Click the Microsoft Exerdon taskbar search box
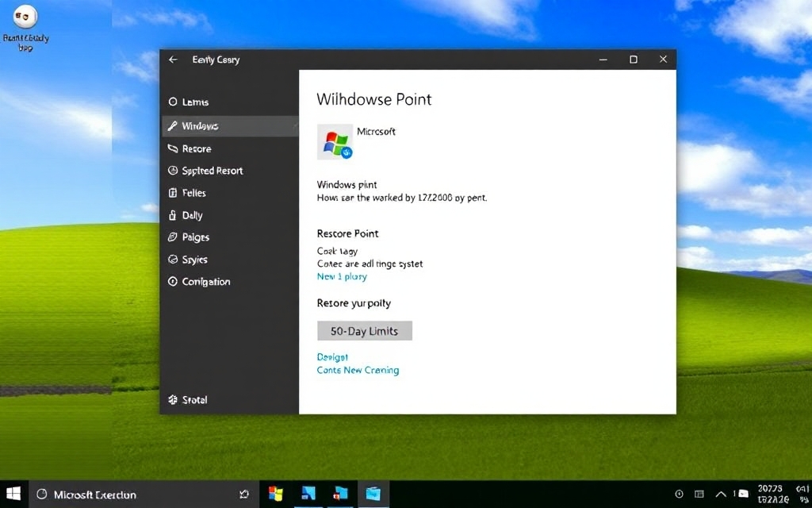 tap(143, 495)
